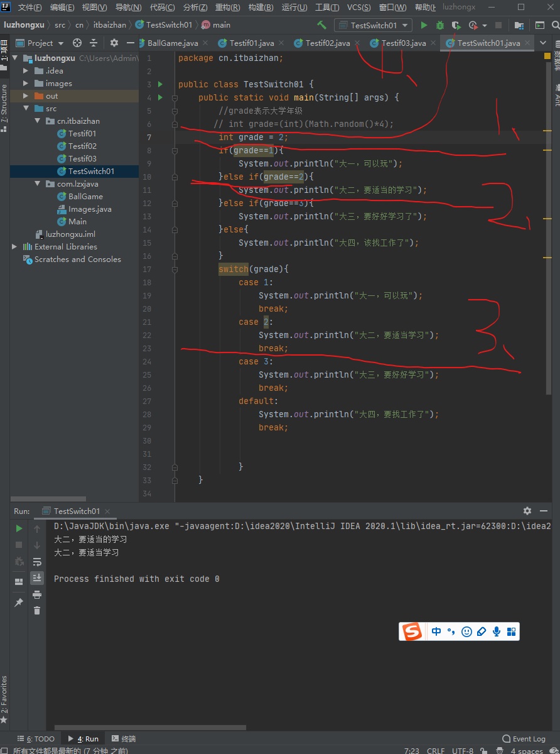
Task: Click the UTF-8 encoding in status bar
Action: pyautogui.click(x=463, y=751)
